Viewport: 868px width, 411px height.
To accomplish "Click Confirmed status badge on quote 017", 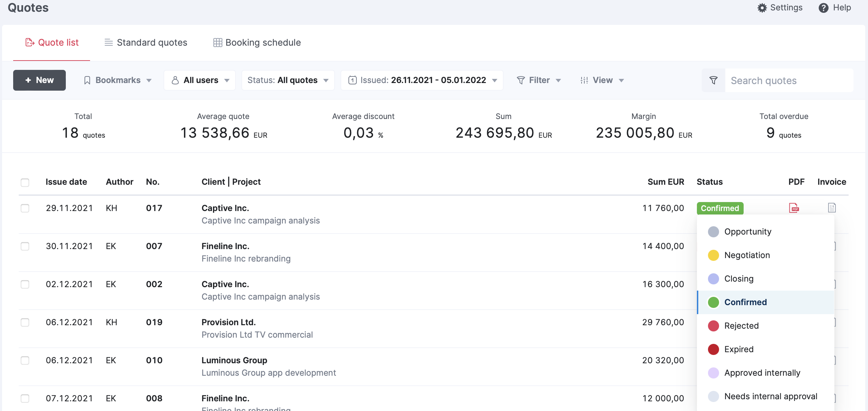I will tap(720, 208).
